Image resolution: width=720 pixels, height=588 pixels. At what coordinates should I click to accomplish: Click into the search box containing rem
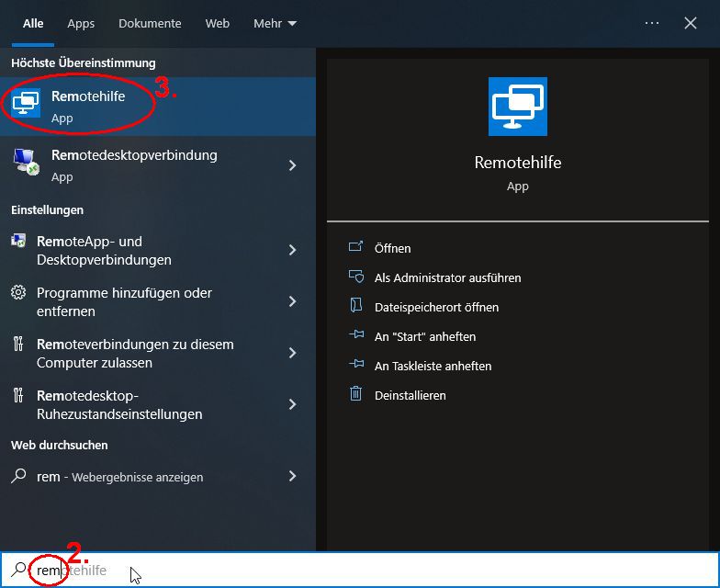pos(360,570)
